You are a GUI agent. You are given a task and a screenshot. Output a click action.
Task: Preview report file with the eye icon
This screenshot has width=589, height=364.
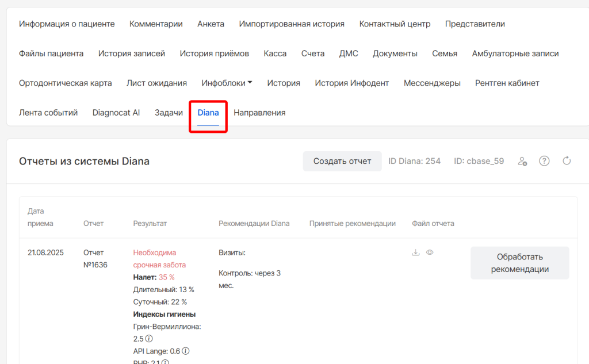[430, 252]
